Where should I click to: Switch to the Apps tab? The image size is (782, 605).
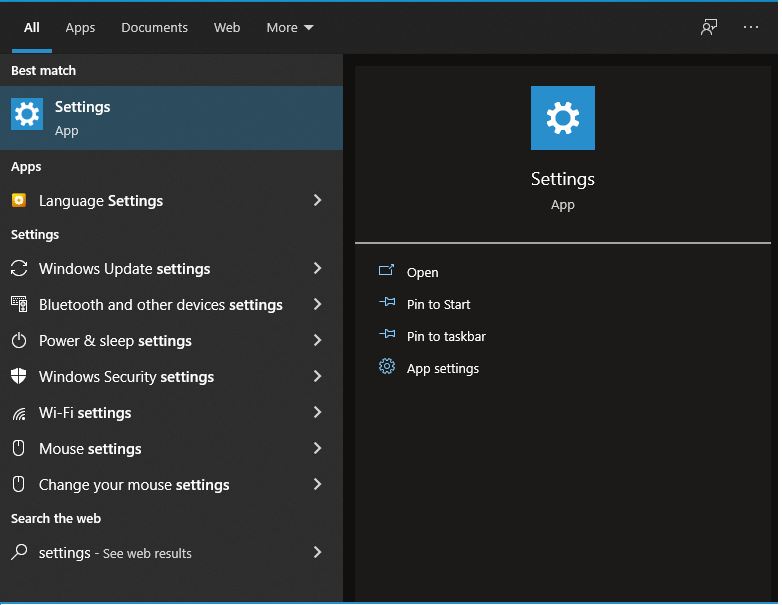(80, 27)
